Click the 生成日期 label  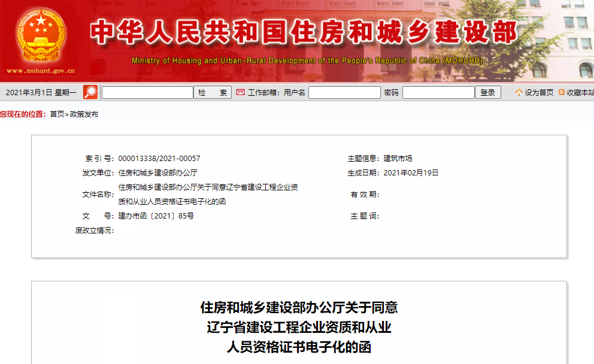pyautogui.click(x=363, y=172)
